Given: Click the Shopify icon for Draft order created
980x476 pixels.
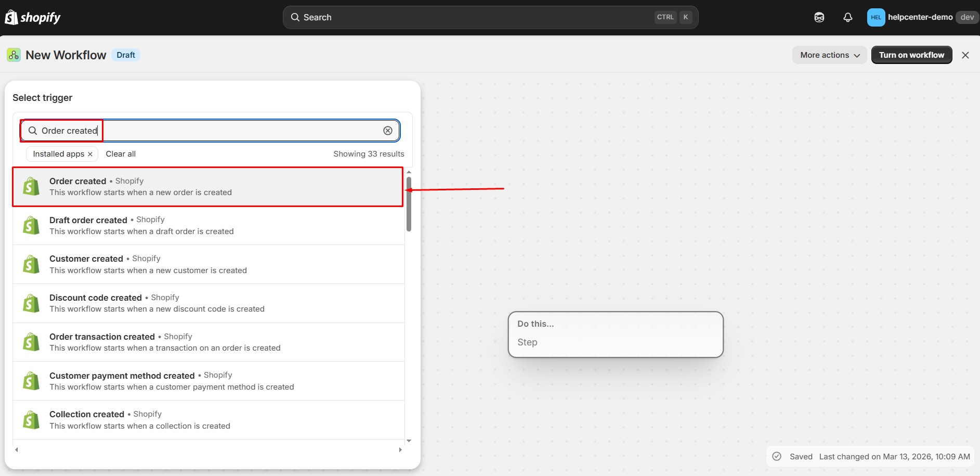Looking at the screenshot, I should (31, 225).
